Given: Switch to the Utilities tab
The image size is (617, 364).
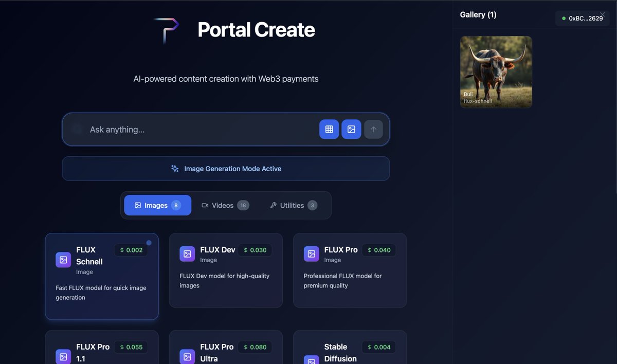Looking at the screenshot, I should [x=294, y=205].
